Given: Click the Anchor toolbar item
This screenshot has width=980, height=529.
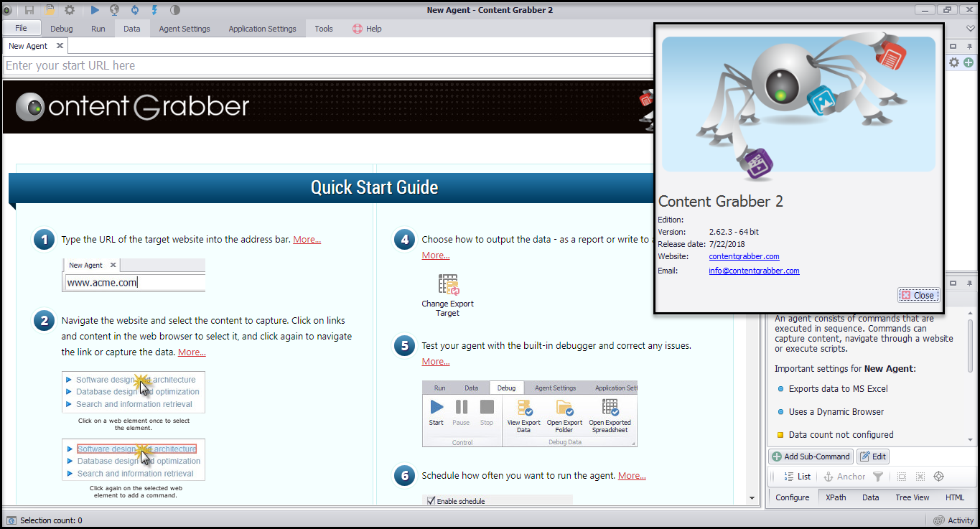Looking at the screenshot, I should coord(844,477).
